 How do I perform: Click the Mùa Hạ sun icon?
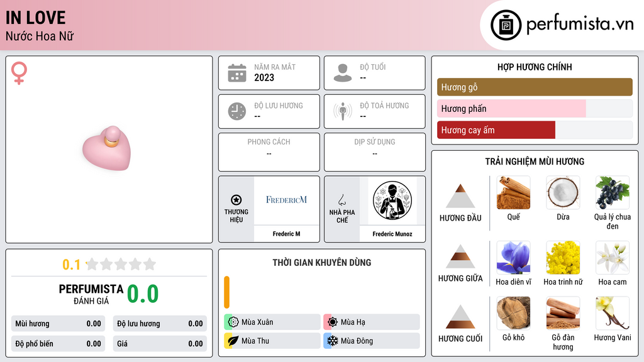point(333,322)
